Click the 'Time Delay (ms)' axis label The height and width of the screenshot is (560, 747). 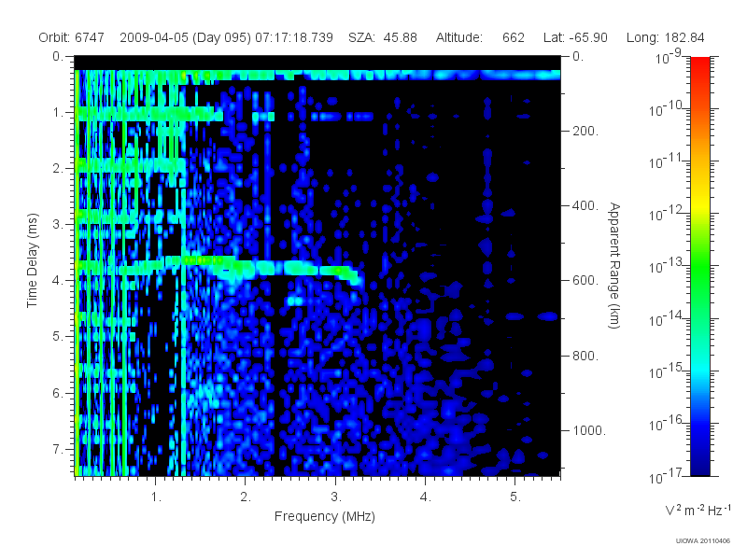pos(32,260)
